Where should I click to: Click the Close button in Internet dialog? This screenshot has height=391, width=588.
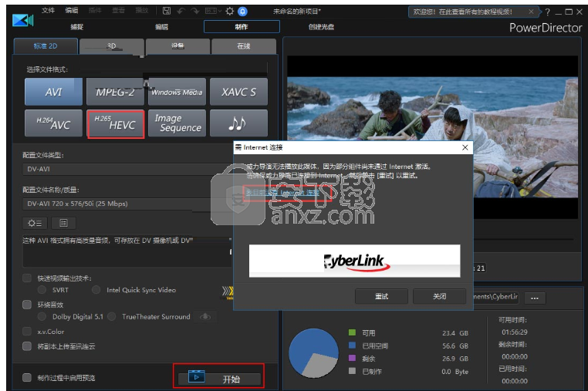[440, 296]
